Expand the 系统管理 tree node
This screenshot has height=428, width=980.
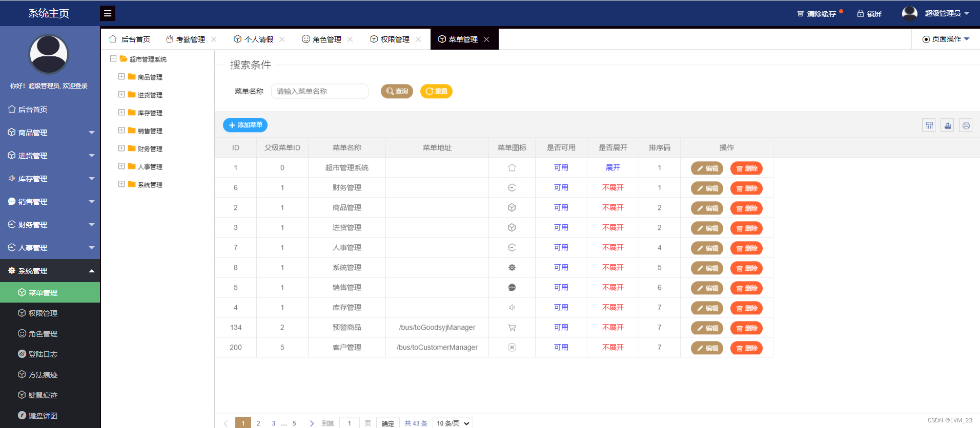click(121, 184)
